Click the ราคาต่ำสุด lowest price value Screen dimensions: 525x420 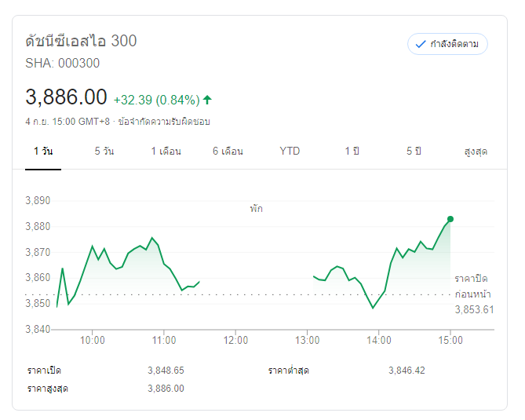pyautogui.click(x=407, y=371)
